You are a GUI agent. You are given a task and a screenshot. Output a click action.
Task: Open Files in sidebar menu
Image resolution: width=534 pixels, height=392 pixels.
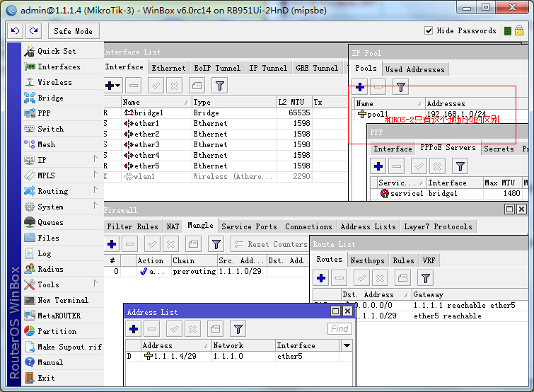[x=63, y=238]
